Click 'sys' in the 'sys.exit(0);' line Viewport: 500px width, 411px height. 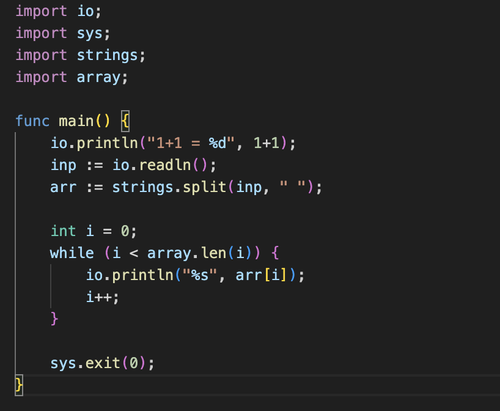pos(63,363)
